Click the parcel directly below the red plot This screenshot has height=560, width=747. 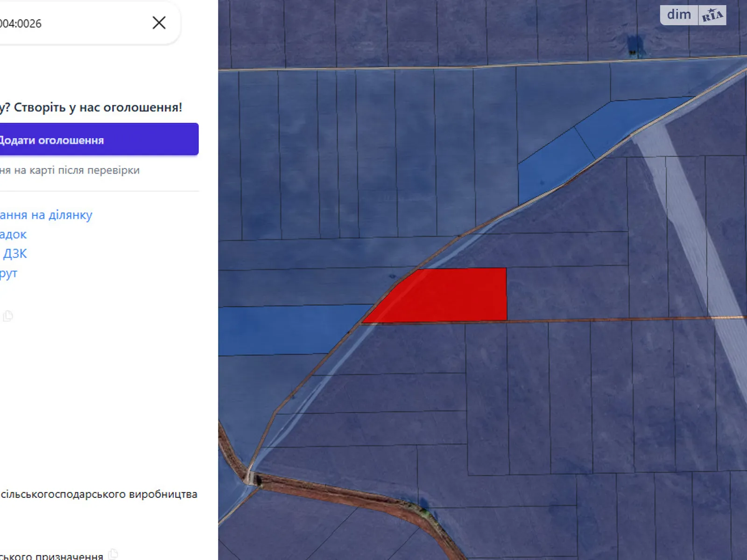[x=420, y=348]
